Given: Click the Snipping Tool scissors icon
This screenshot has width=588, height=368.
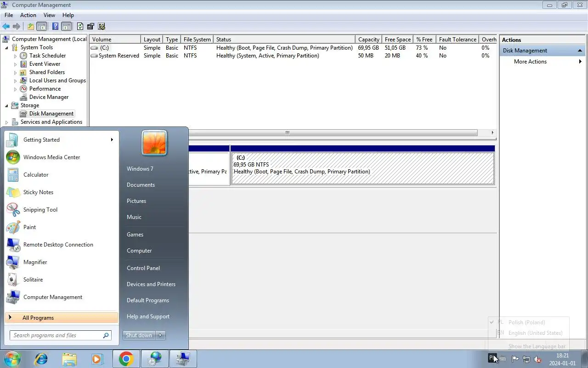Looking at the screenshot, I should coord(13,210).
